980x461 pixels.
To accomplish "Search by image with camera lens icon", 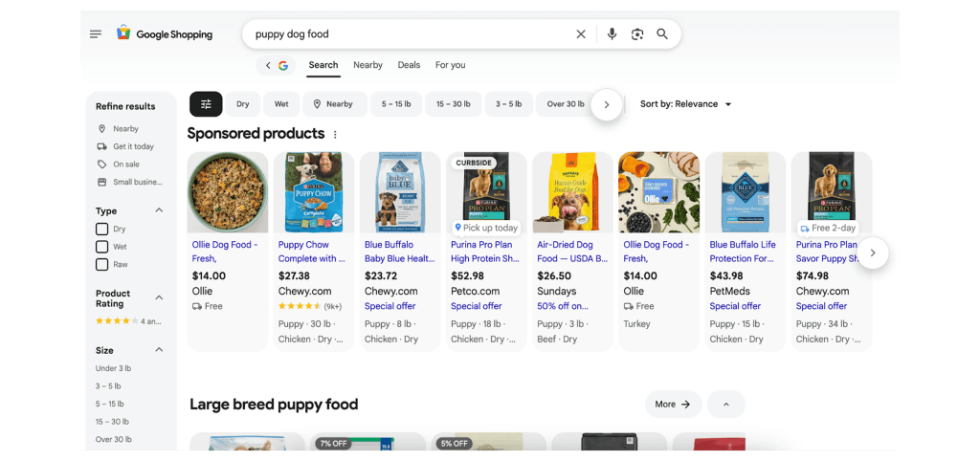I will coord(636,34).
